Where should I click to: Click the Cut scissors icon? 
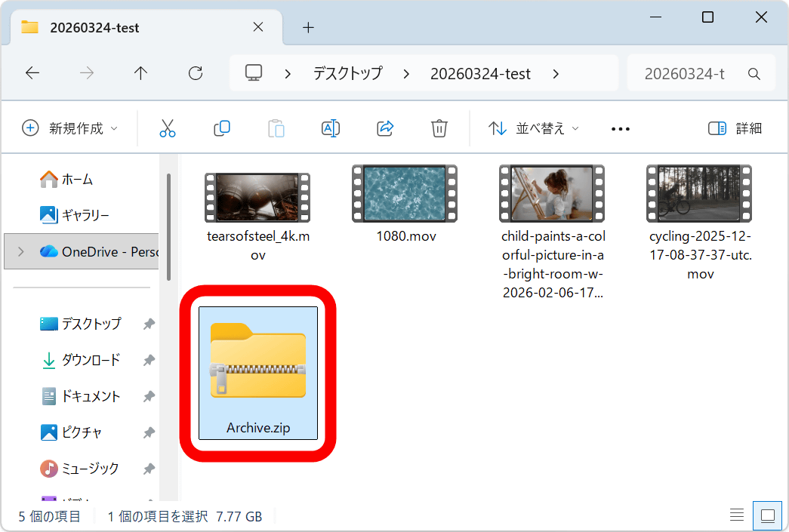(168, 128)
